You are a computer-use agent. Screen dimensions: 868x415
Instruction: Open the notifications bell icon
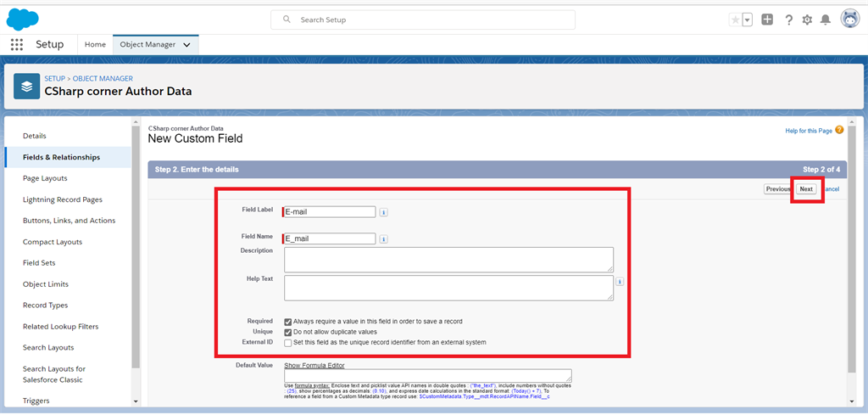pos(826,20)
